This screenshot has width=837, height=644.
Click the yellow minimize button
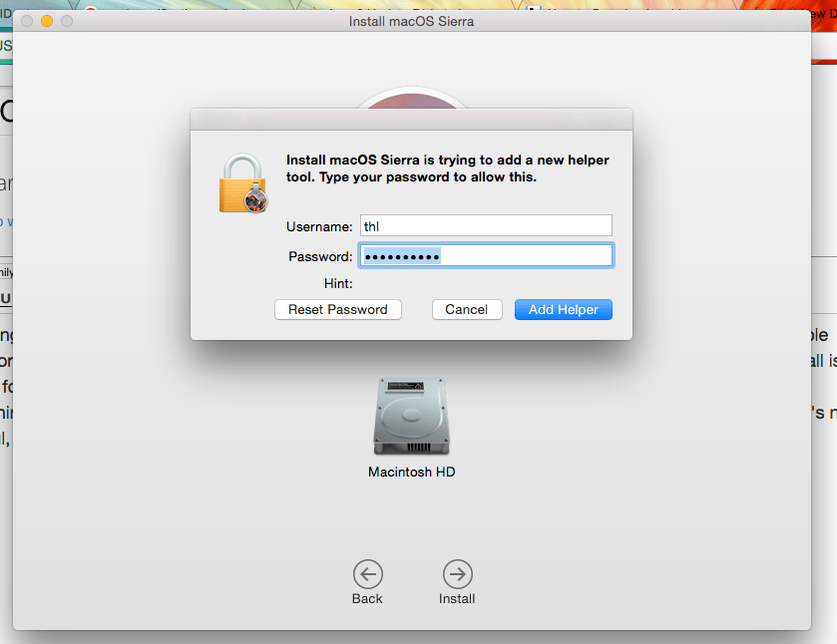click(45, 20)
